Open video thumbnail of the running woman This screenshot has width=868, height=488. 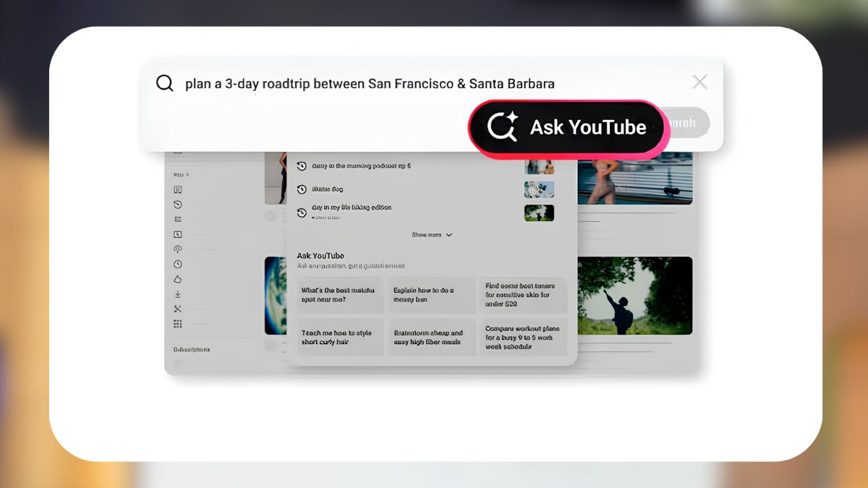pyautogui.click(x=635, y=178)
